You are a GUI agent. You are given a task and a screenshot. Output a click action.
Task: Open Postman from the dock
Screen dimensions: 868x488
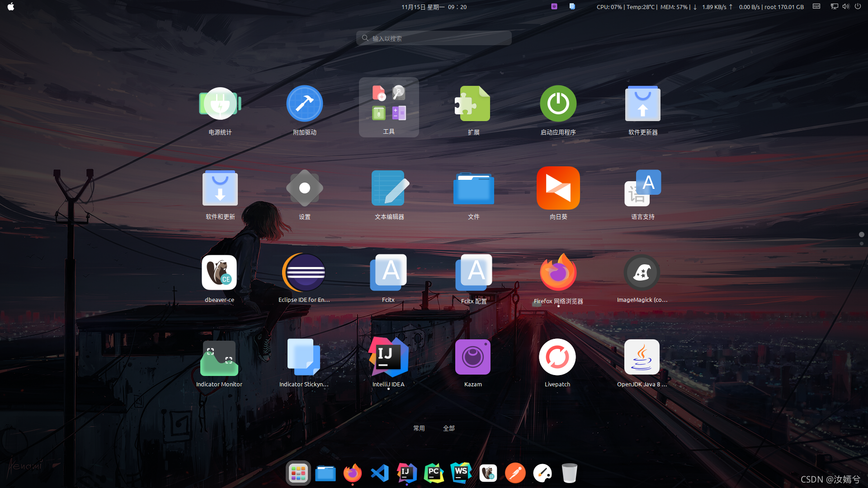(515, 473)
